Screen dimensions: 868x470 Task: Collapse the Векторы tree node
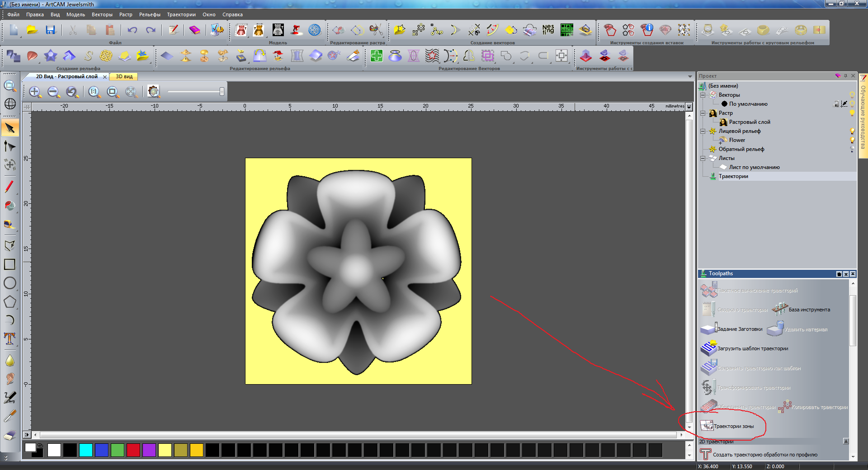(703, 95)
